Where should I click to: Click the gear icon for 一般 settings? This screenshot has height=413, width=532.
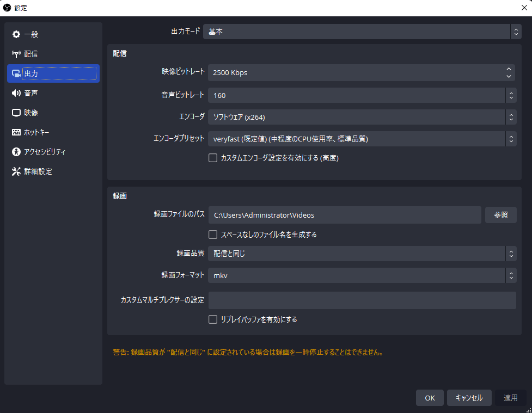[16, 35]
